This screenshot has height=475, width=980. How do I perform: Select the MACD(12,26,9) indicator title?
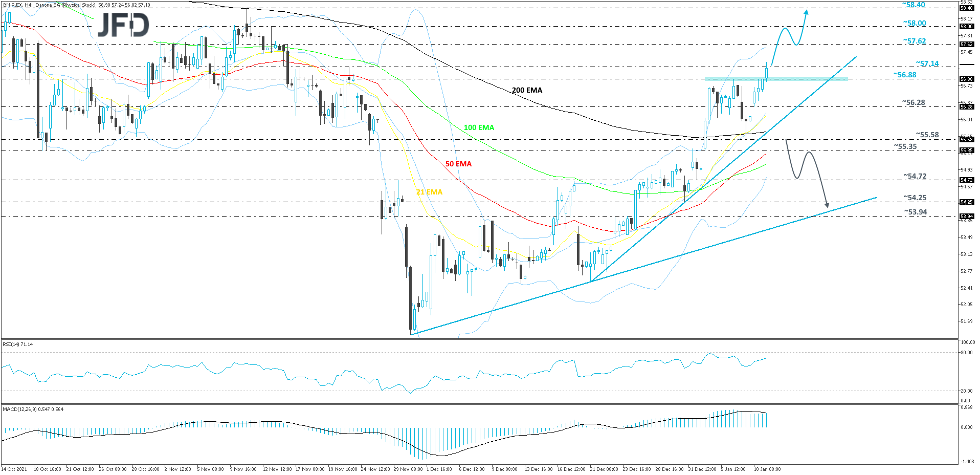coord(33,409)
